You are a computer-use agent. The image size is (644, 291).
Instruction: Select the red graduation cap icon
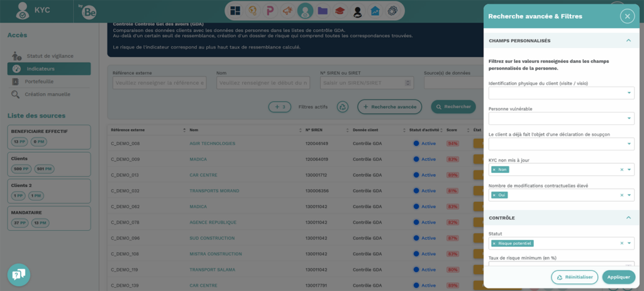coord(340,11)
